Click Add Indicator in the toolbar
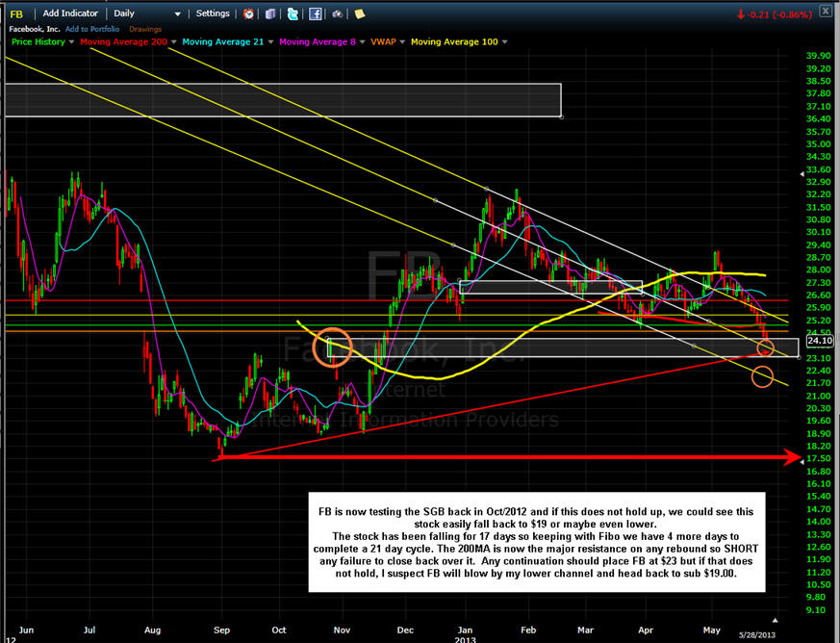 pos(72,13)
